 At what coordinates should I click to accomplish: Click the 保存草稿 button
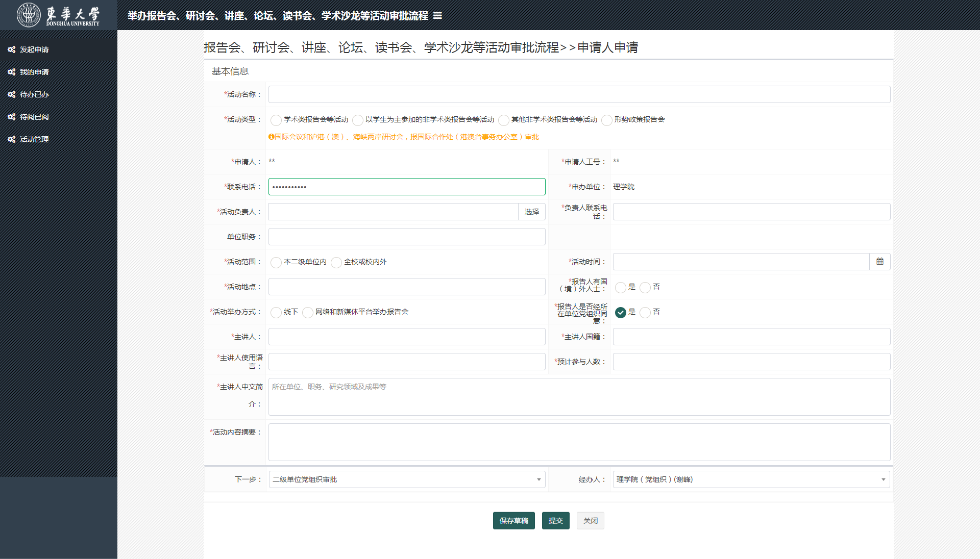coord(513,521)
